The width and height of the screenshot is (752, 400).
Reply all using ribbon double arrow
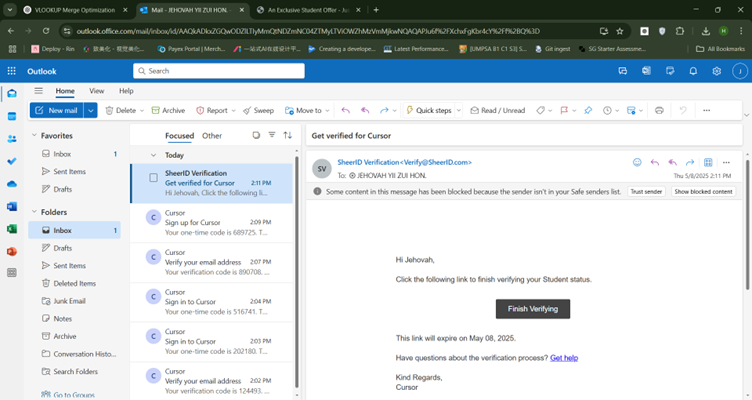[365, 110]
